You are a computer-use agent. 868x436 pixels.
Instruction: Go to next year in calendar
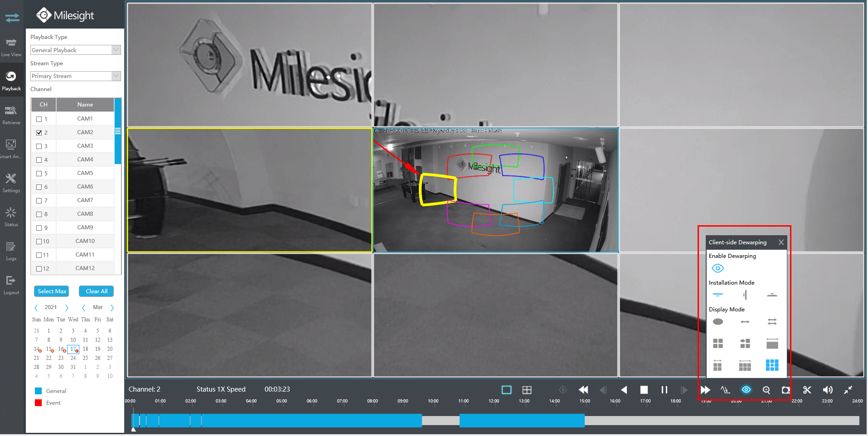coord(67,308)
